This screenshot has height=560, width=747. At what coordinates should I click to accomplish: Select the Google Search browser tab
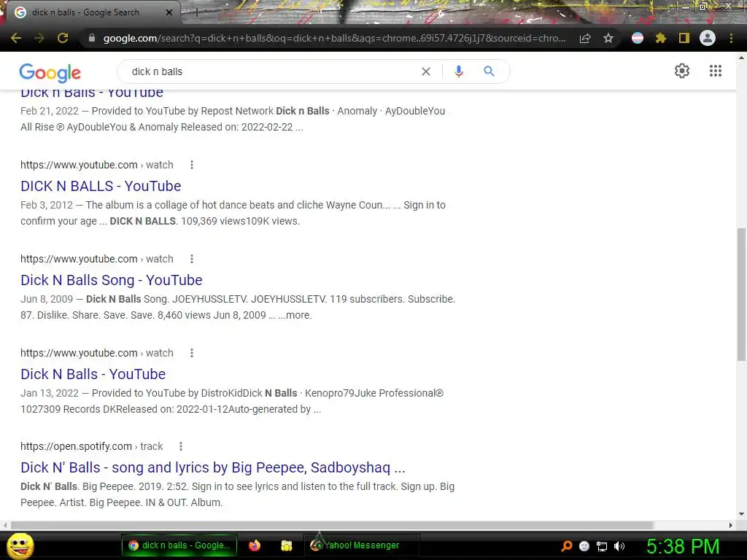tap(90, 12)
